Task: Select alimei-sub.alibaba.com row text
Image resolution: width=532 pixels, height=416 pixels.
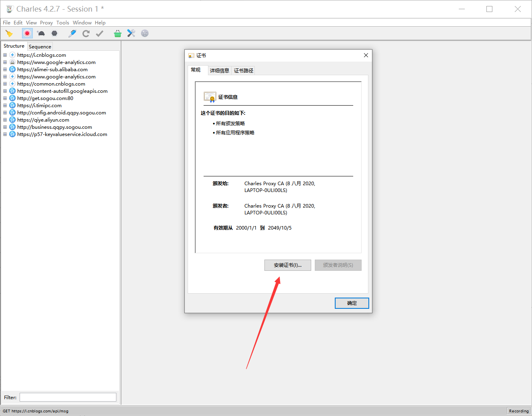Action: 52,70
